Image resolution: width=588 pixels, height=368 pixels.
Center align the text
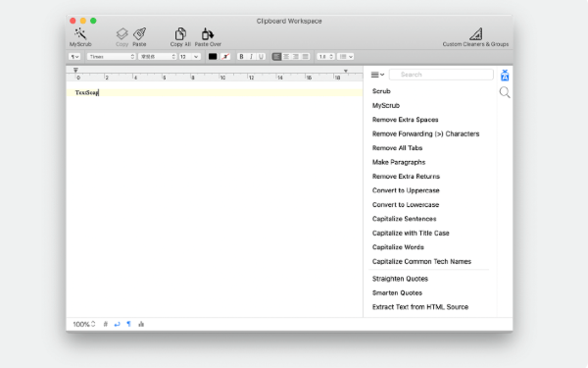point(286,56)
